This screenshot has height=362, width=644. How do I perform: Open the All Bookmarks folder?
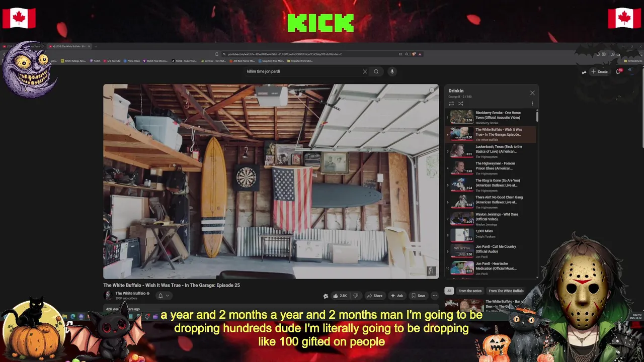(633, 61)
